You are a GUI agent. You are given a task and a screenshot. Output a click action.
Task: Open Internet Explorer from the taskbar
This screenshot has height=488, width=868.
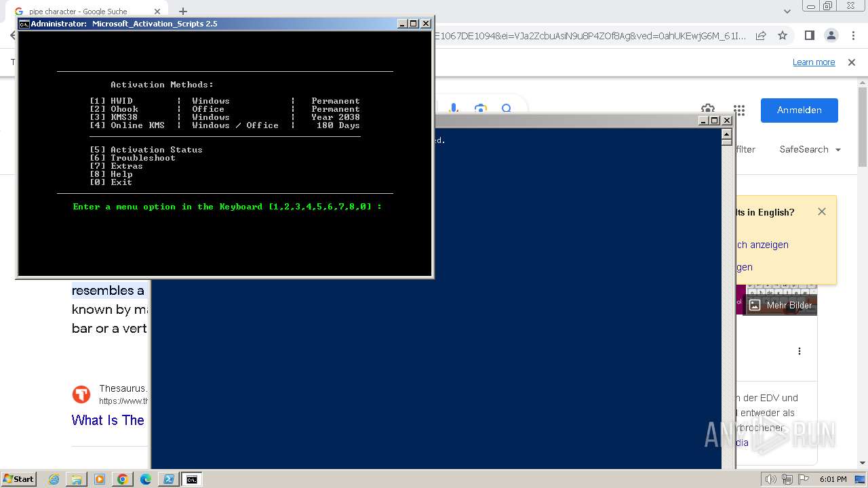(x=54, y=479)
